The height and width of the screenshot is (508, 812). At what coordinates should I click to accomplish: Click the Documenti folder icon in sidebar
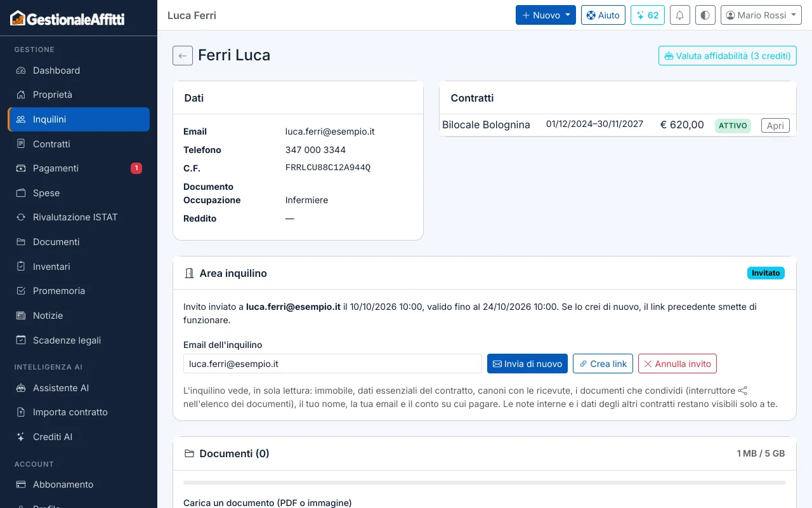click(21, 242)
